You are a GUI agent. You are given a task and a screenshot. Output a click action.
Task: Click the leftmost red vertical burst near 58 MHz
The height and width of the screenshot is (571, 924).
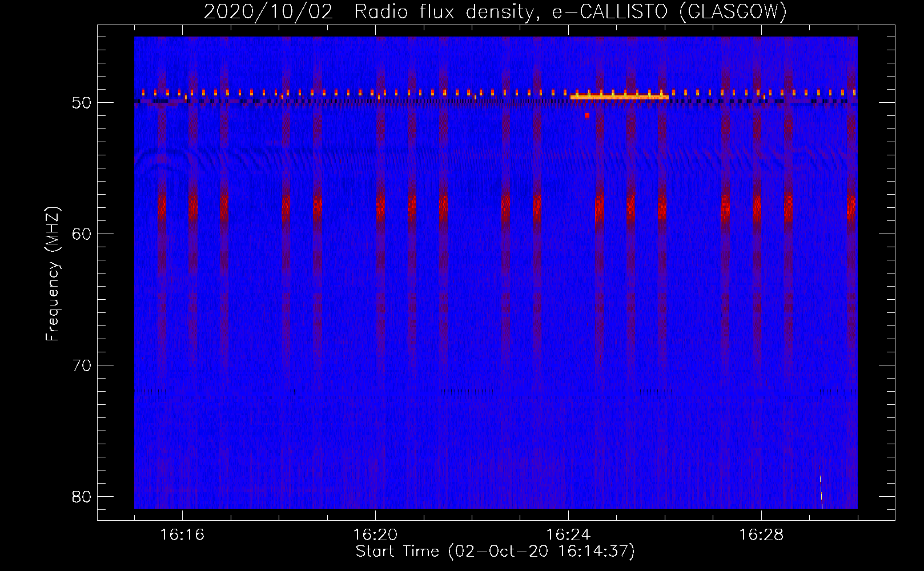(162, 207)
